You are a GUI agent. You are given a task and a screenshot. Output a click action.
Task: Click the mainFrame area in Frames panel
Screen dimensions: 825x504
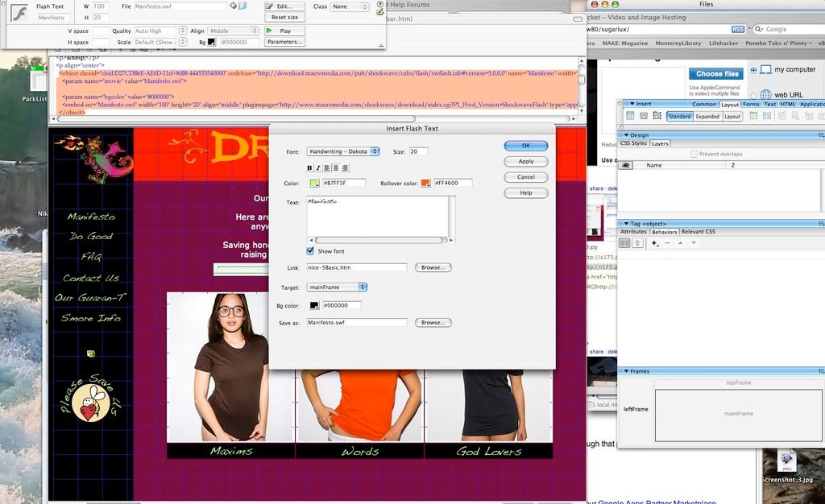pos(738,415)
